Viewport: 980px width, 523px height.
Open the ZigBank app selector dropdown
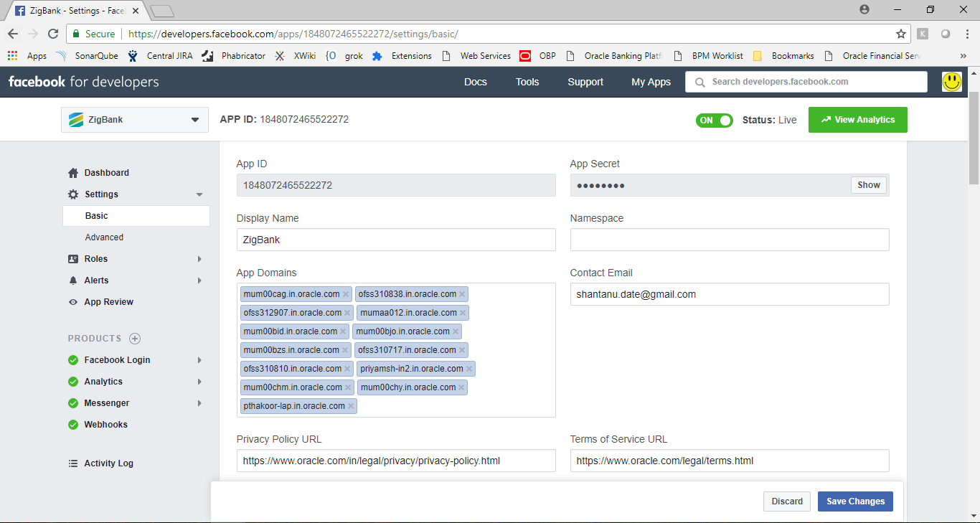[x=135, y=120]
